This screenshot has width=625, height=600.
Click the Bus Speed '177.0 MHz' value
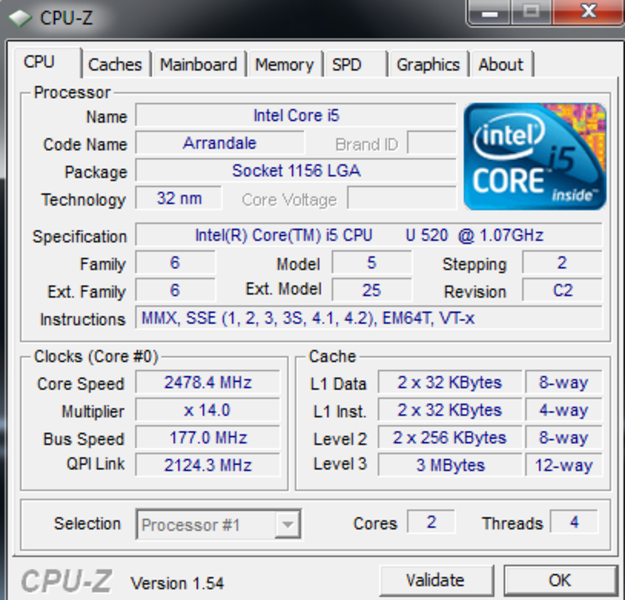pyautogui.click(x=208, y=438)
